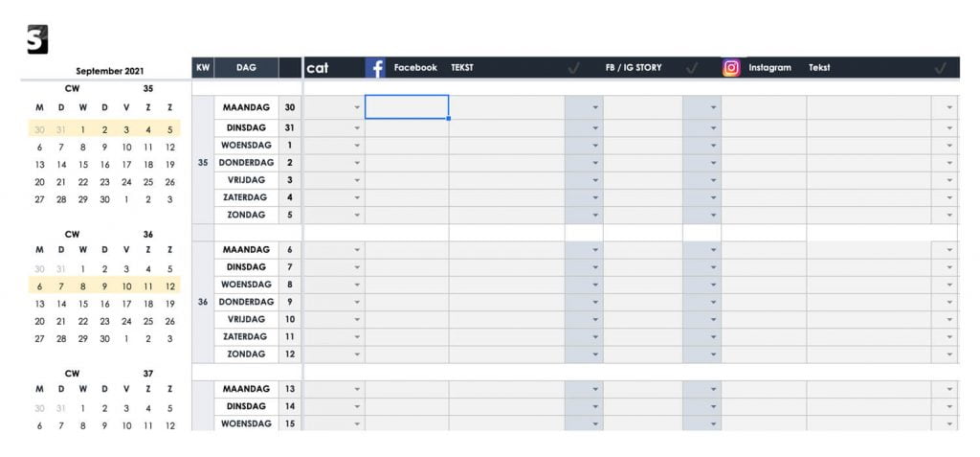Select the cat column header

tap(318, 68)
